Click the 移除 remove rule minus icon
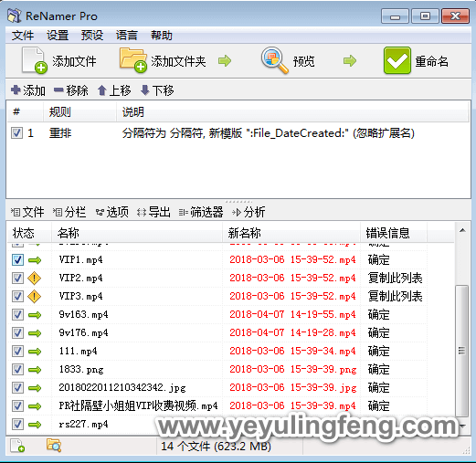Screen dimensions: 476x463 (58, 90)
